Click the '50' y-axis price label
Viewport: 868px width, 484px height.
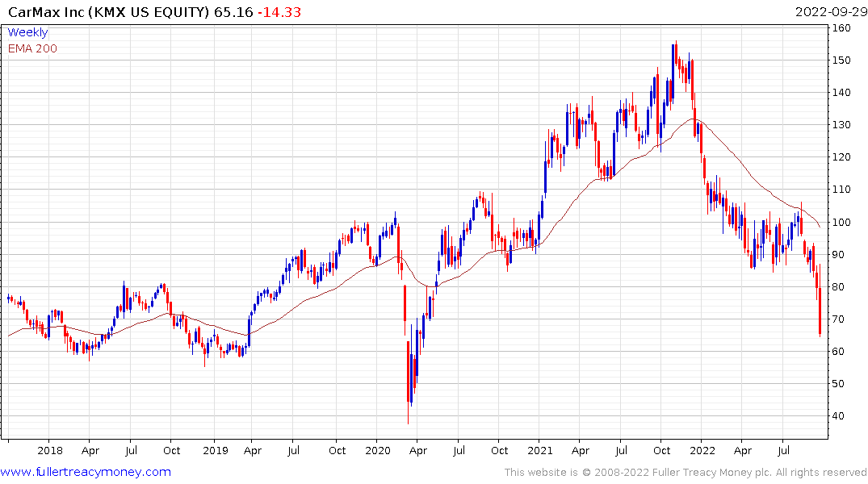tap(838, 384)
